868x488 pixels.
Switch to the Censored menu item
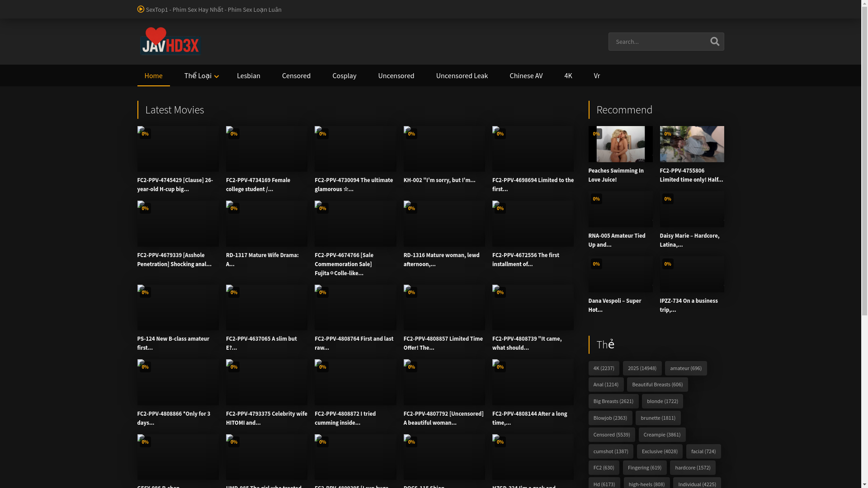(x=296, y=76)
